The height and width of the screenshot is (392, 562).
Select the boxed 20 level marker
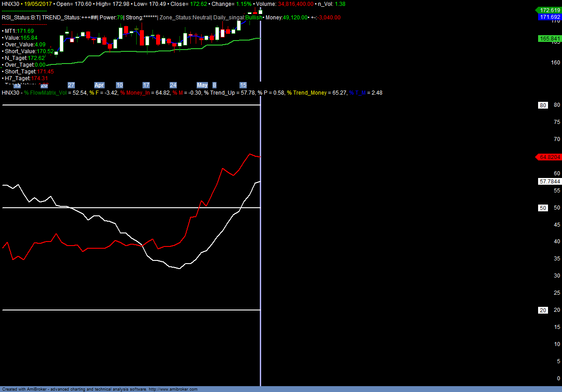click(543, 310)
